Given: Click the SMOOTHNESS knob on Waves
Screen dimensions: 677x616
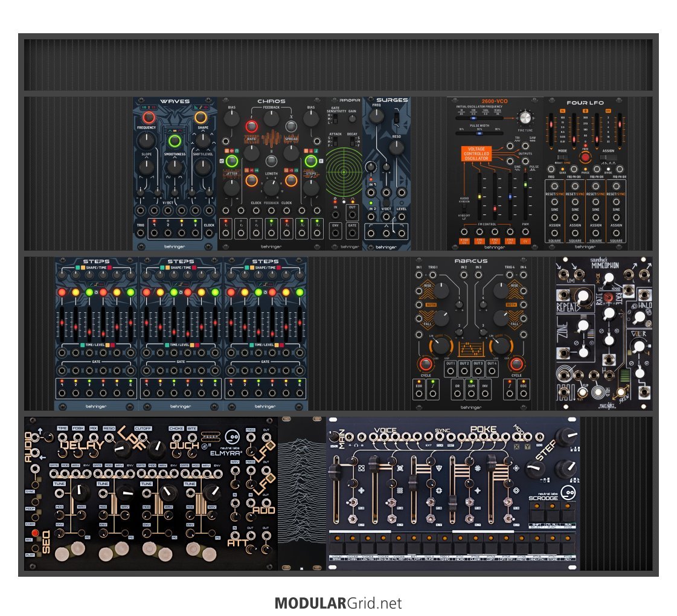Looking at the screenshot, I should tap(175, 167).
